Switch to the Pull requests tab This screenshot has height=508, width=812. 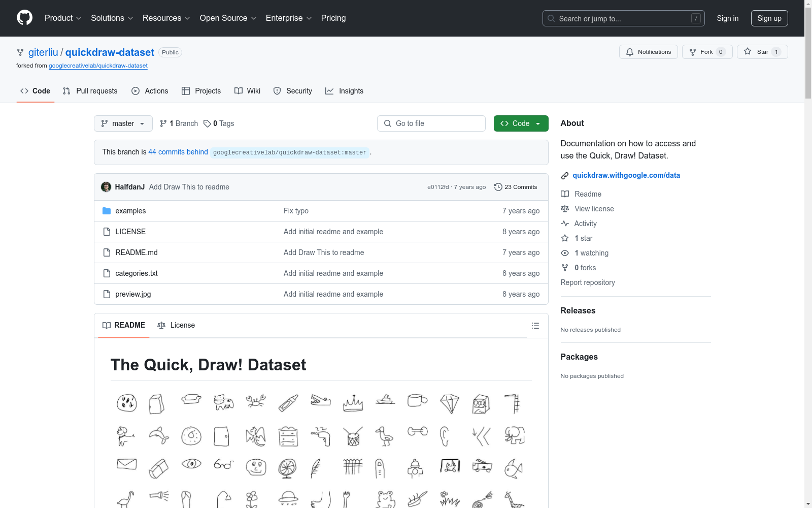coord(90,91)
